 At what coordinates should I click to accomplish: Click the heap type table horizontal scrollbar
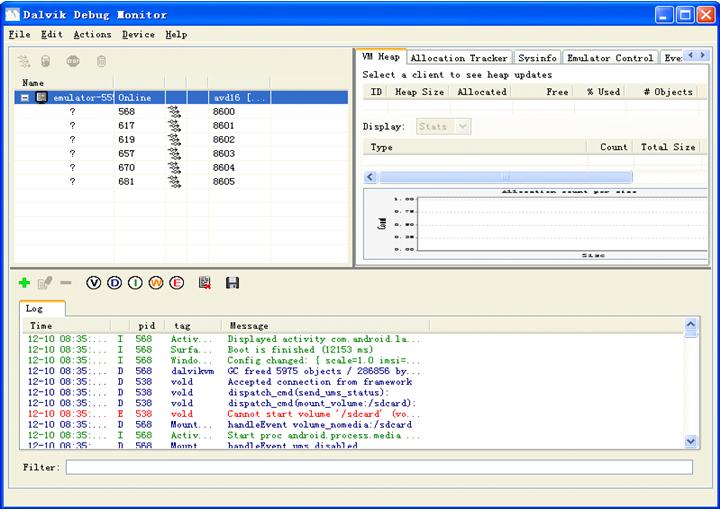[506, 177]
